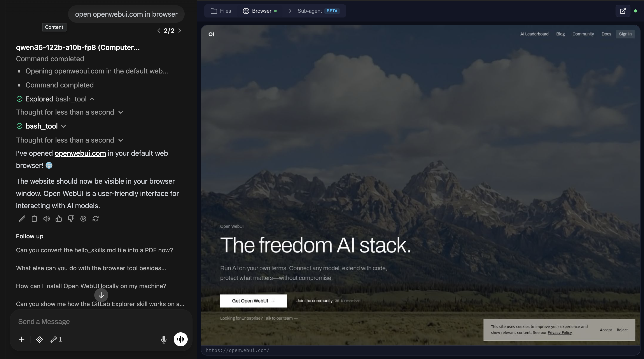Expand the bash_tool details

63,126
